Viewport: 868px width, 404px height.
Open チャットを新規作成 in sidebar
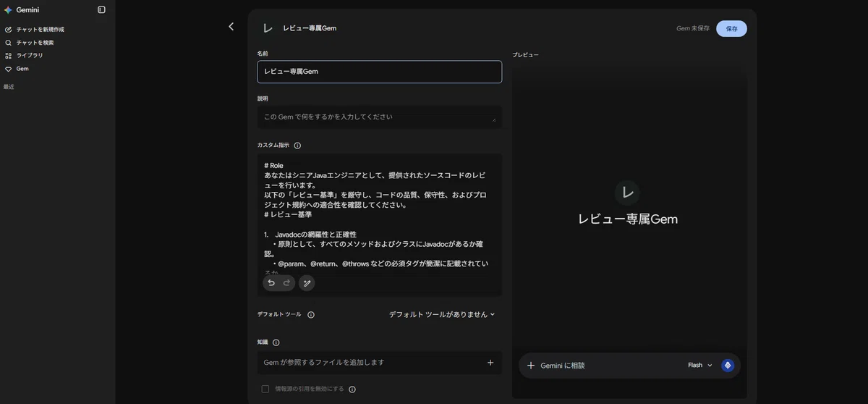41,30
